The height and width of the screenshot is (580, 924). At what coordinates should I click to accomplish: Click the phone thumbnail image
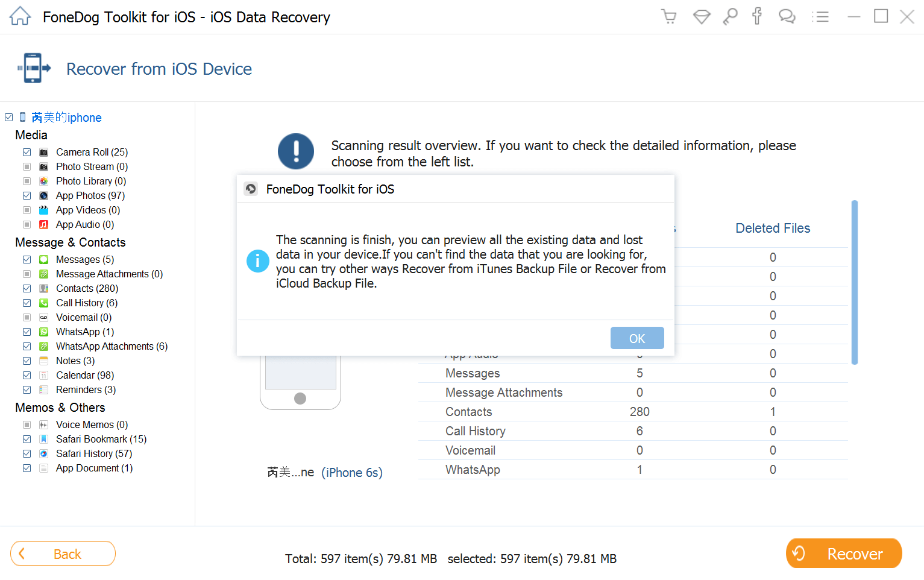[300, 383]
